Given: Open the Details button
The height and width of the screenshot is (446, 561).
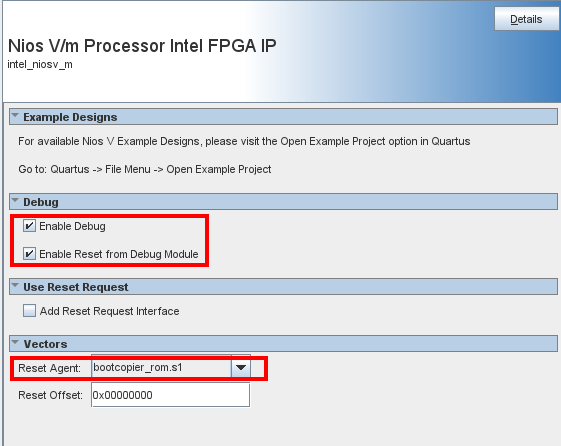Looking at the screenshot, I should coord(527,19).
